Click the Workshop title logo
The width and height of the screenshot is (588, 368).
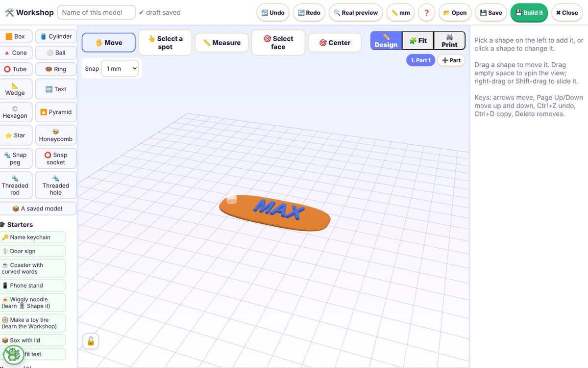[x=29, y=12]
